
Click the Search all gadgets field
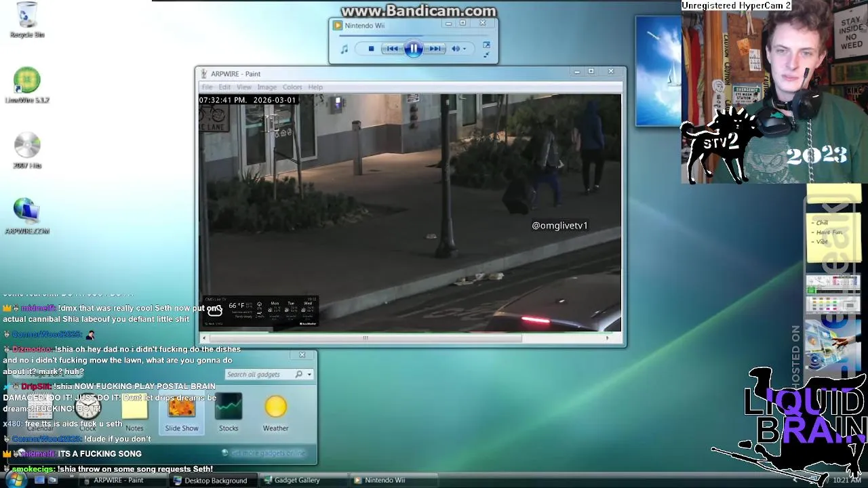click(259, 374)
